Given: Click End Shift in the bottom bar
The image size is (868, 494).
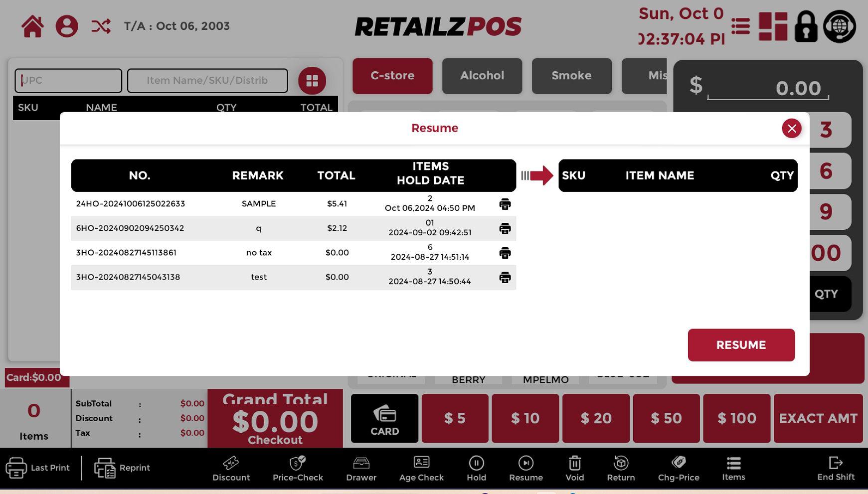Looking at the screenshot, I should [836, 469].
